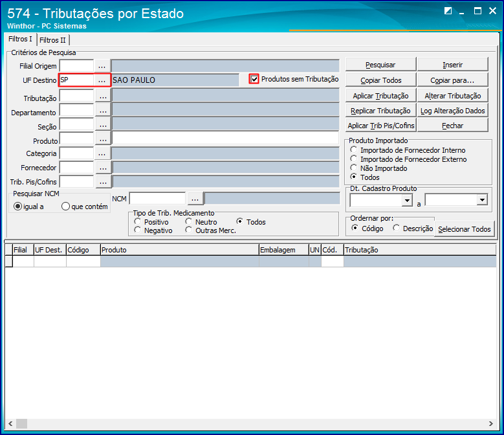
Task: Click the Tributação column header in grid
Action: (x=420, y=250)
